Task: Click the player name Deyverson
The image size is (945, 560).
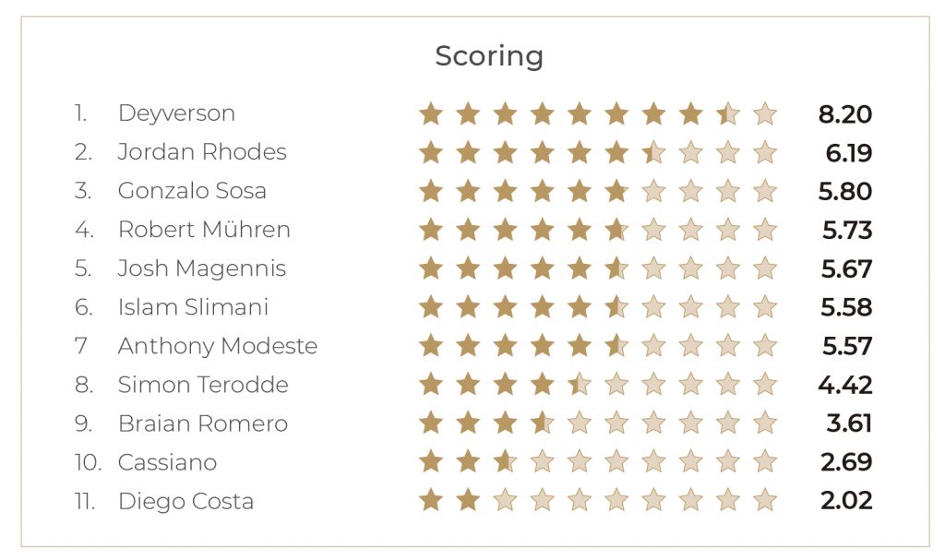Action: click(x=176, y=113)
